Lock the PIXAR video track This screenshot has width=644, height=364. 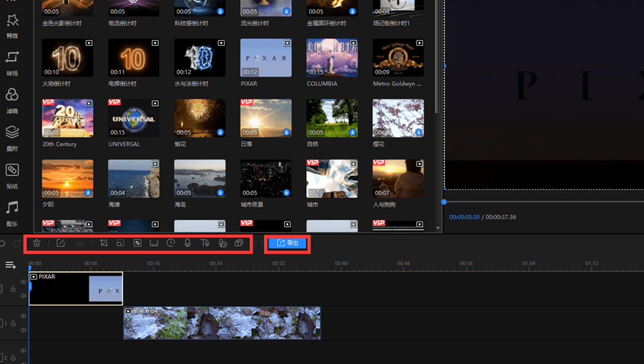(13, 289)
